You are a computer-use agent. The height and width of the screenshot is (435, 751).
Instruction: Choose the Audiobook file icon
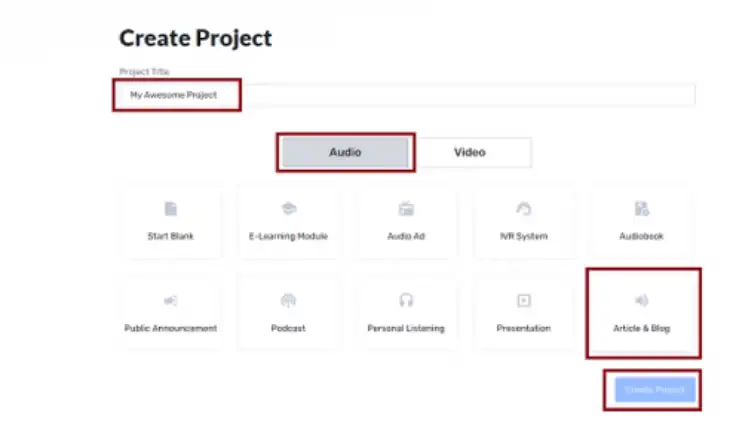pyautogui.click(x=641, y=209)
